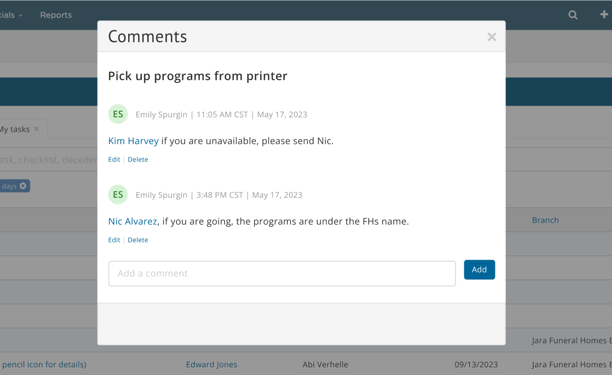
Task: Delete the comment mentioning Kim Harvey
Action: tap(138, 159)
